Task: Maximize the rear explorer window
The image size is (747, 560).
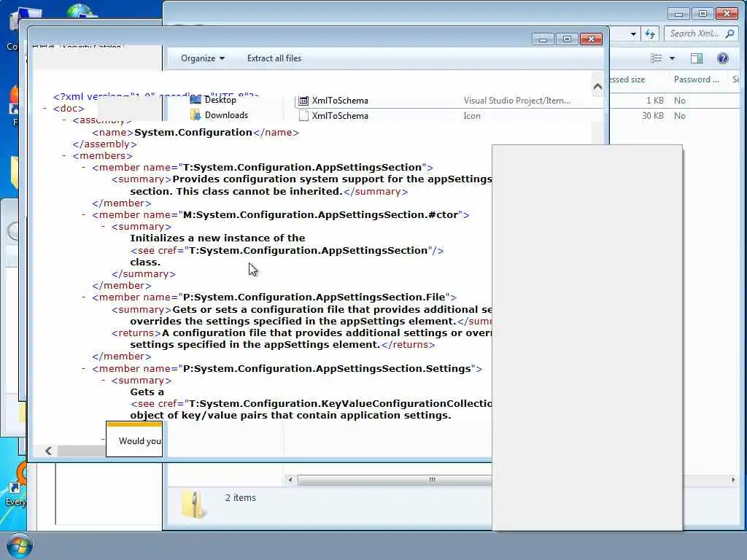Action: click(703, 14)
